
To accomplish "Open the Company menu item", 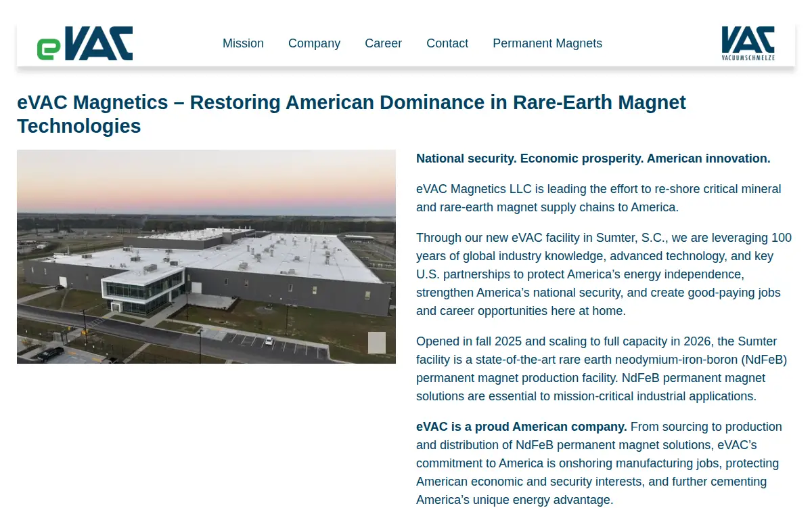I will click(x=314, y=43).
